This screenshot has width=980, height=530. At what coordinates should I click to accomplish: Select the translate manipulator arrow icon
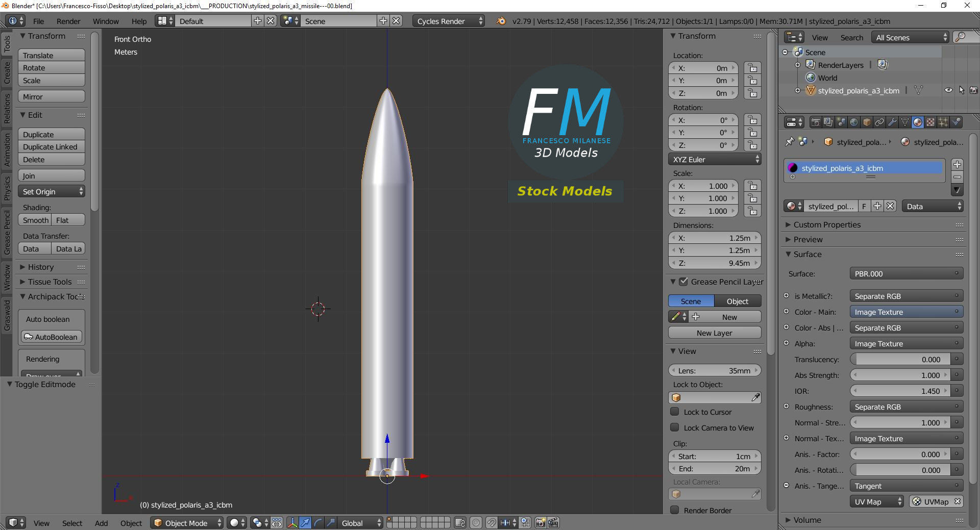[x=305, y=523]
